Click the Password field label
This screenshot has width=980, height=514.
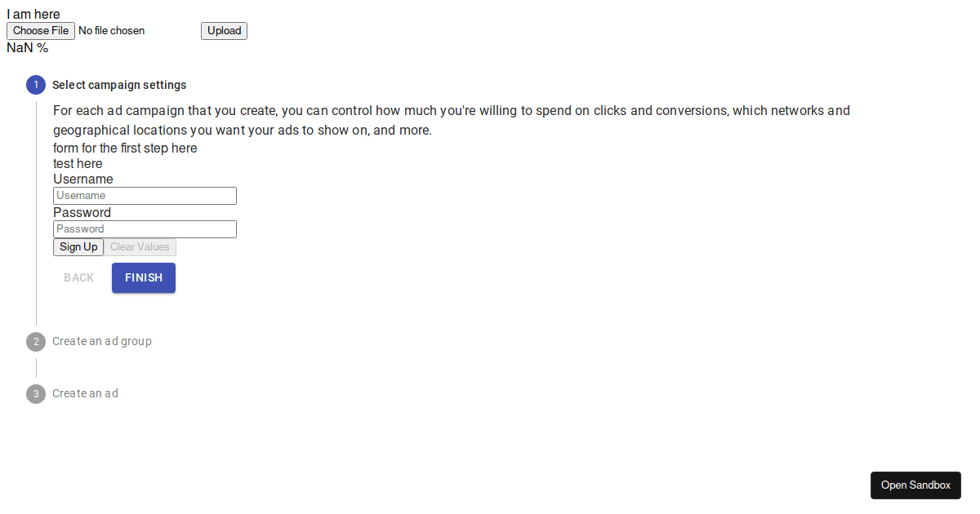click(x=82, y=213)
